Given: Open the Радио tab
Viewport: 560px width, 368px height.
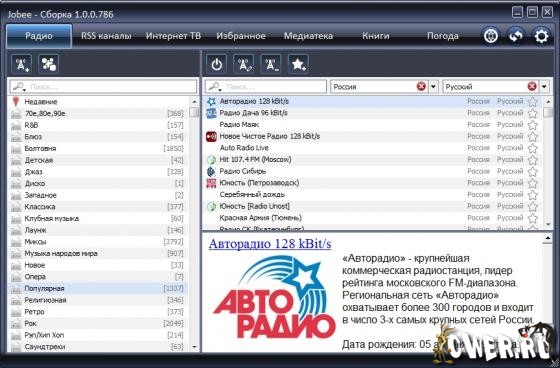Looking at the screenshot, I should (x=39, y=36).
